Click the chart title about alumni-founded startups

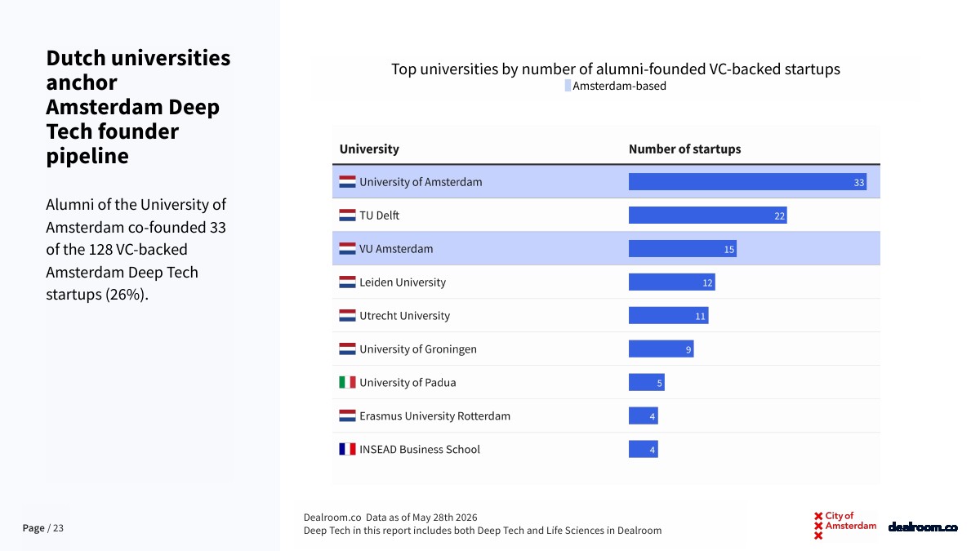click(616, 69)
